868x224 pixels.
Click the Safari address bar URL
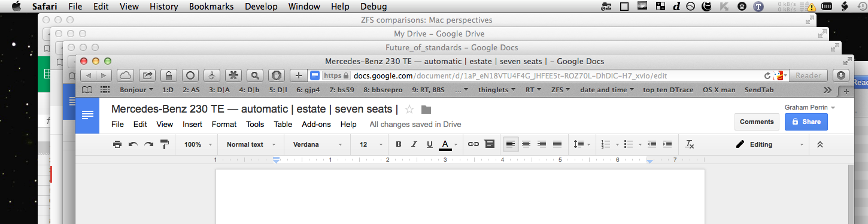(510, 76)
